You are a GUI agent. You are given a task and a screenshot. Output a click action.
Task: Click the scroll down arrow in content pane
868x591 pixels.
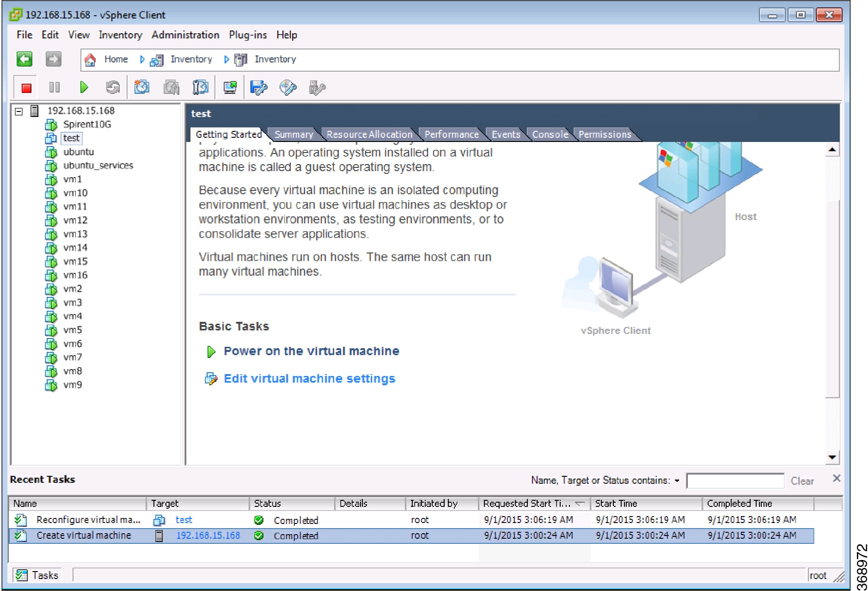tap(832, 457)
